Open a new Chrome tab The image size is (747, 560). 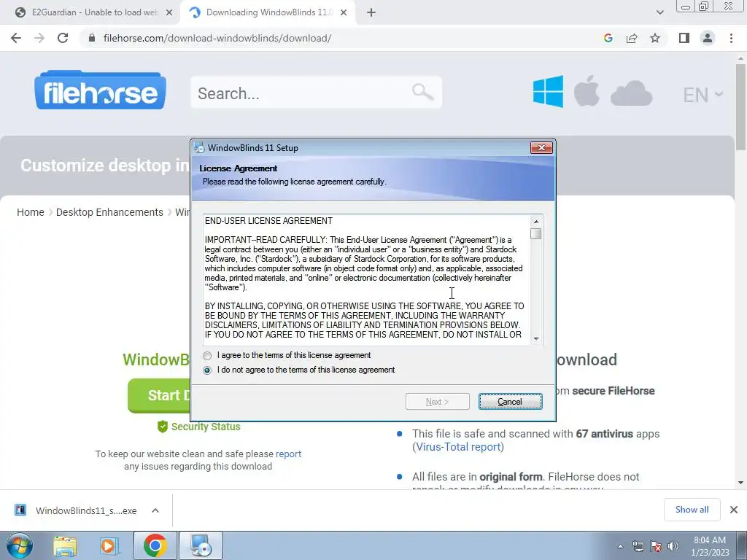click(x=371, y=13)
